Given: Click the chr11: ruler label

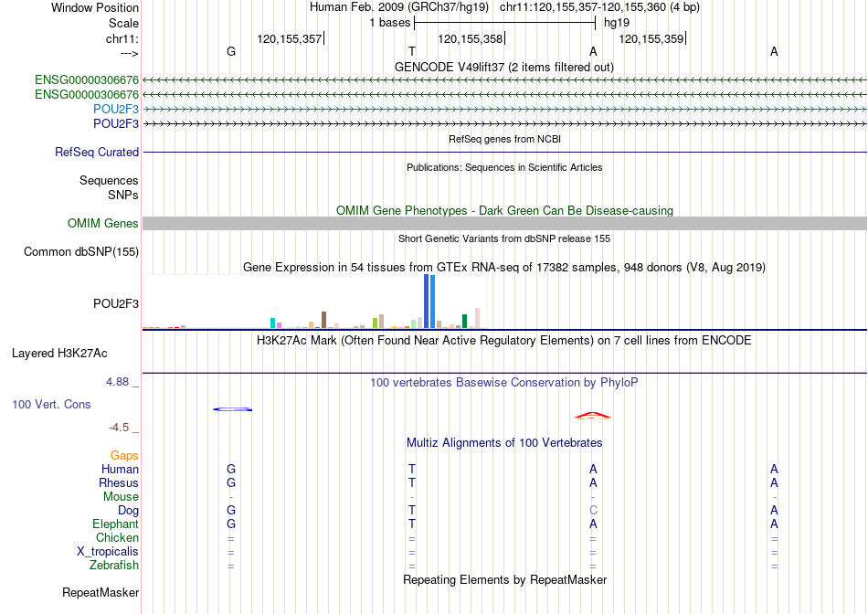Looking at the screenshot, I should (122, 38).
